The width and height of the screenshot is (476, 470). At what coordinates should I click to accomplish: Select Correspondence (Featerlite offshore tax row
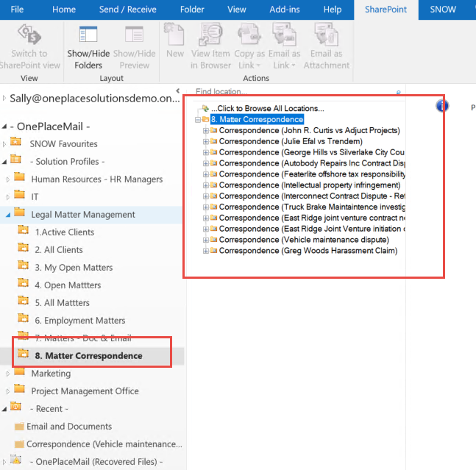(x=312, y=174)
